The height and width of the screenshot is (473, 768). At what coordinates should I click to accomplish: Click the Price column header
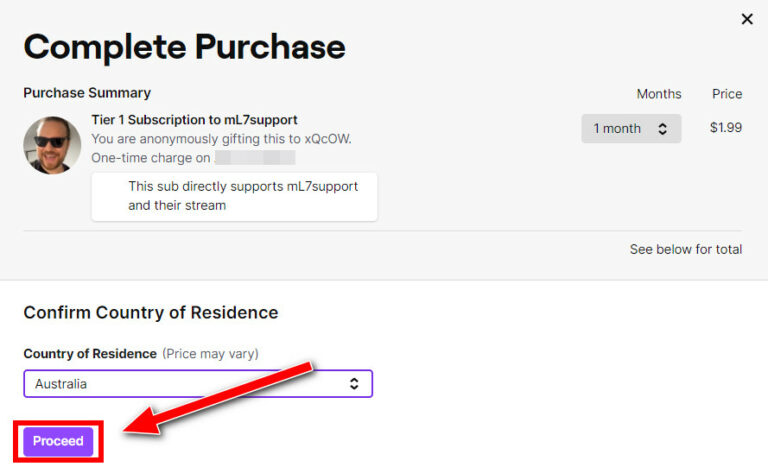point(726,94)
